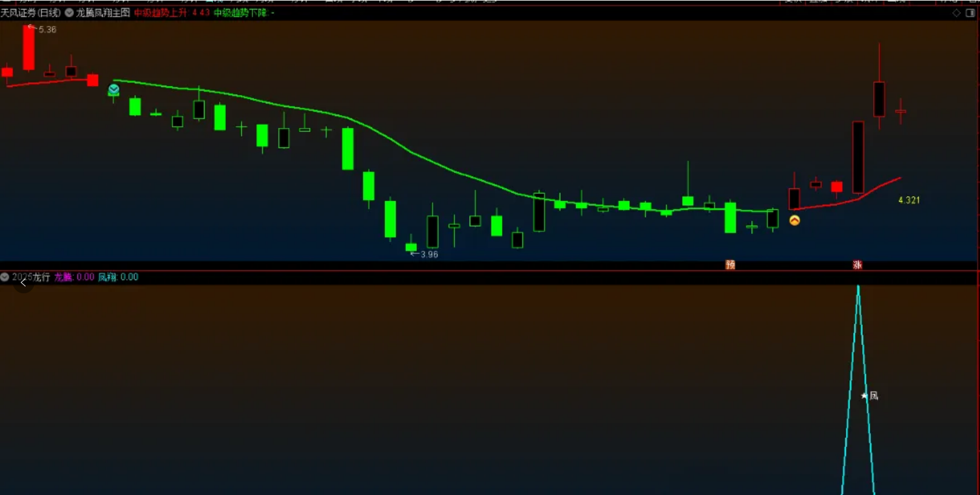The width and height of the screenshot is (980, 495).
Task: Click the 2025龙行 indicator name
Action: tap(31, 277)
